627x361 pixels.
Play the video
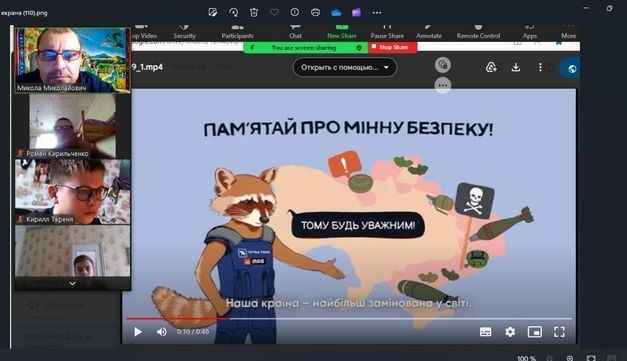pos(138,332)
